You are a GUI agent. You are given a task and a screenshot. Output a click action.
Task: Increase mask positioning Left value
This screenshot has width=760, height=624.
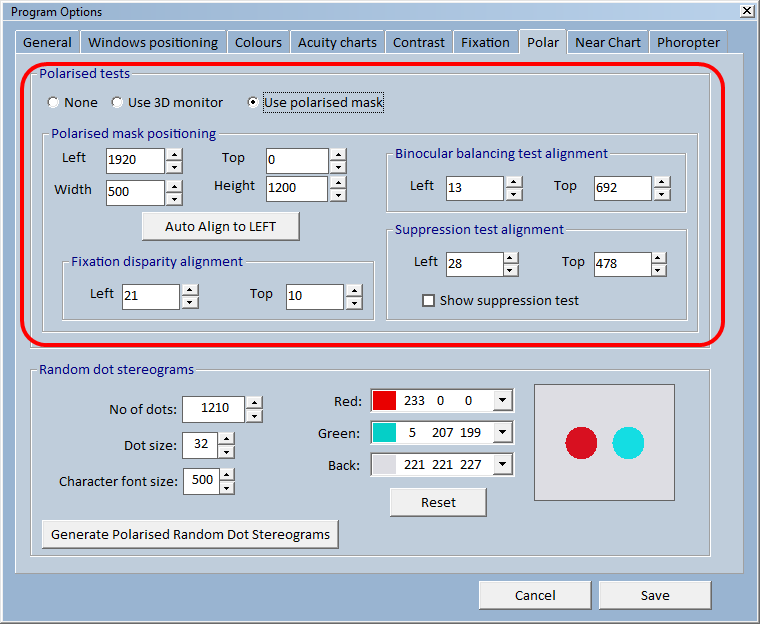click(x=174, y=155)
